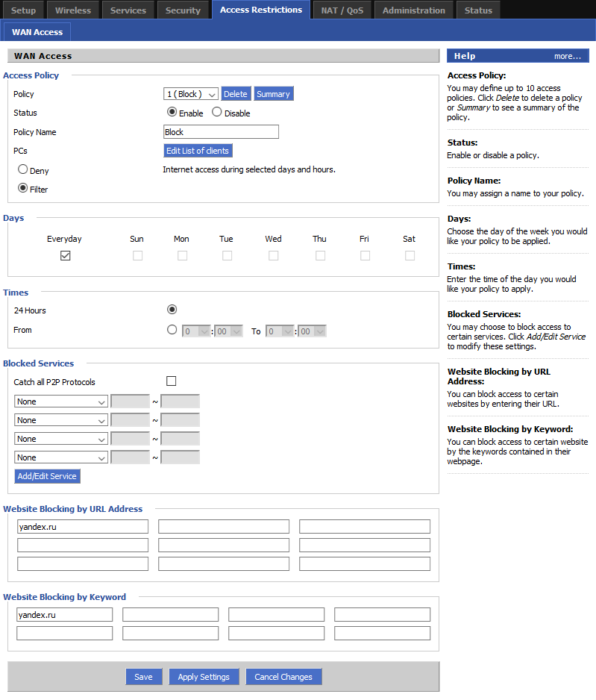This screenshot has width=596, height=700.
Task: Open the first blocked service dropdown
Action: [61, 401]
